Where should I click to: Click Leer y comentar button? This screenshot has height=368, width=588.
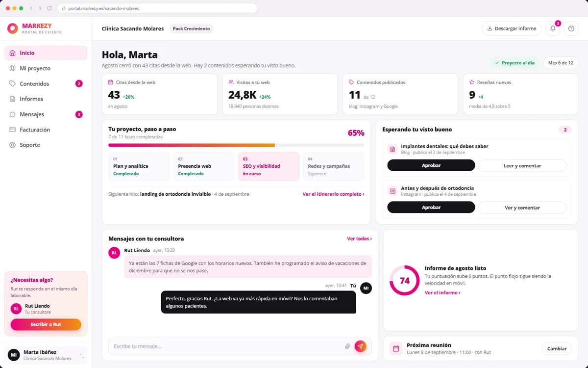(x=522, y=165)
